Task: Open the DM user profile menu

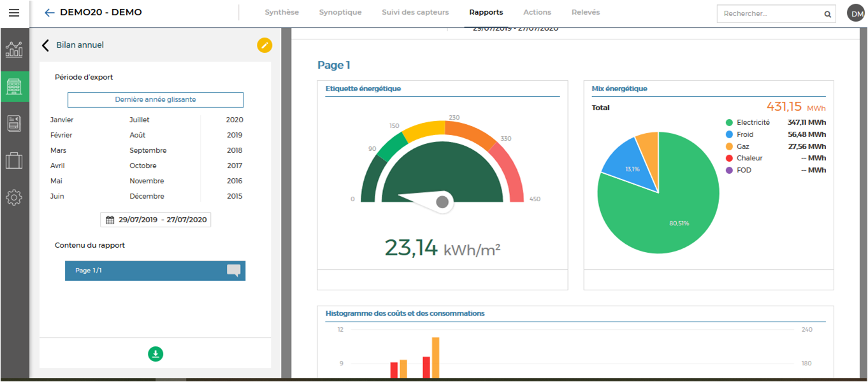Action: pyautogui.click(x=855, y=13)
